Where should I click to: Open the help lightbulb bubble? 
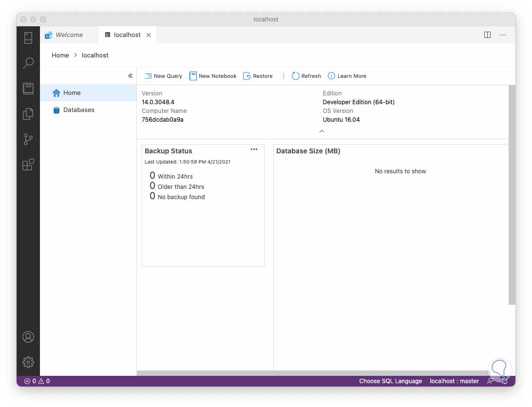(x=499, y=370)
